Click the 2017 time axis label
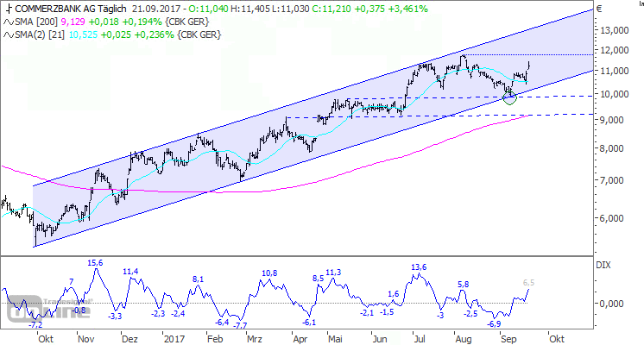Screen dimensions: 644x345 tap(174, 339)
